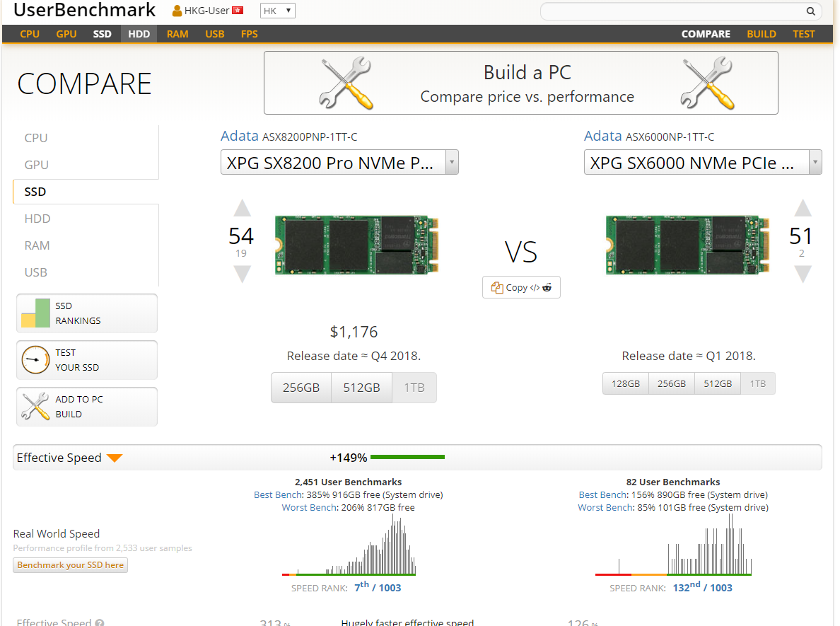Open the USB tab in top navigation
840x626 pixels.
click(215, 34)
